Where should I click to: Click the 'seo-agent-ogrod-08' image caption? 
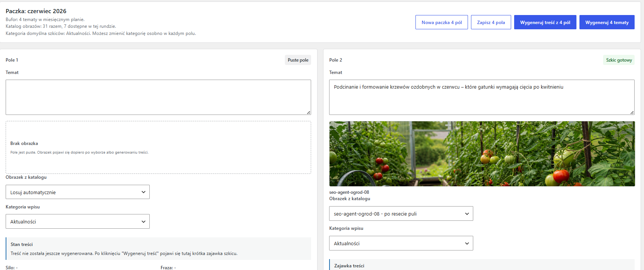(349, 192)
